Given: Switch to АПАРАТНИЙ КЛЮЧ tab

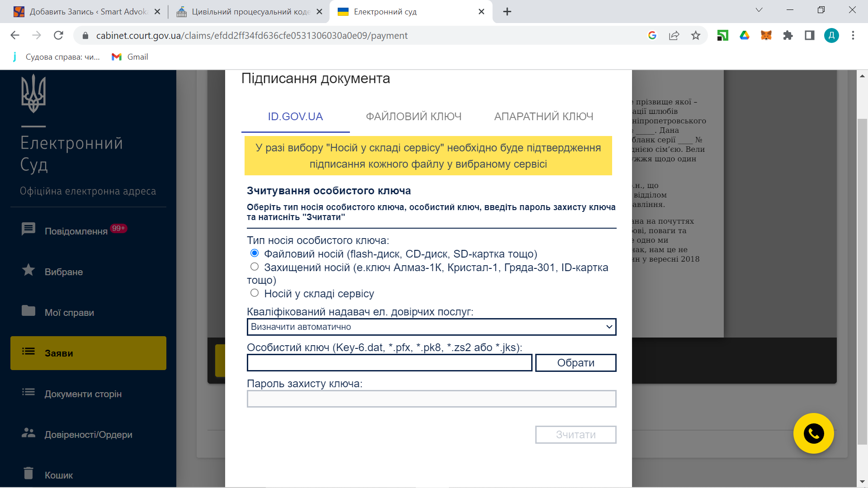Looking at the screenshot, I should (x=543, y=117).
